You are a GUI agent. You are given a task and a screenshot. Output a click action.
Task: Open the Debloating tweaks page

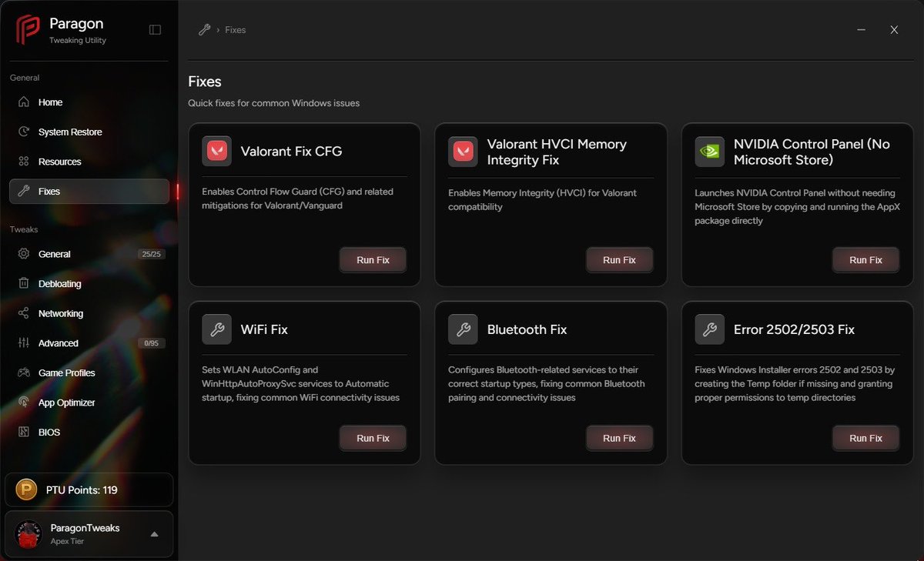[89, 284]
